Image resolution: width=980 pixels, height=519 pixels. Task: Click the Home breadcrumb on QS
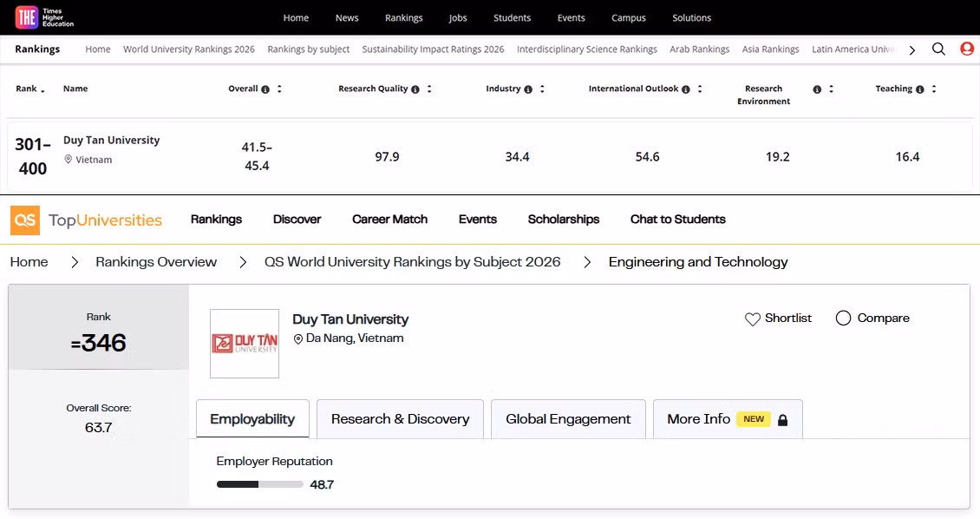tap(29, 262)
